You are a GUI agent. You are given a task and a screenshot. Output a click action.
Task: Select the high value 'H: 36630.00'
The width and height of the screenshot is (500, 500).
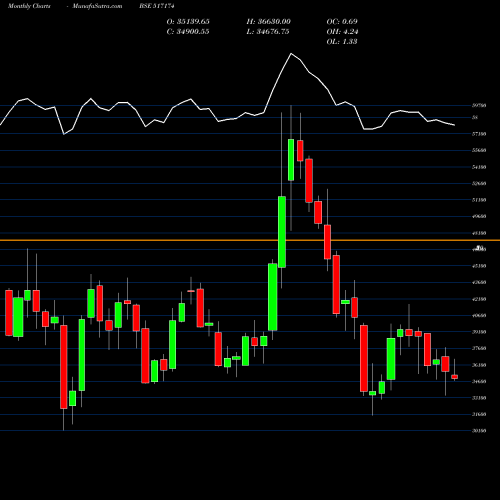point(269,21)
